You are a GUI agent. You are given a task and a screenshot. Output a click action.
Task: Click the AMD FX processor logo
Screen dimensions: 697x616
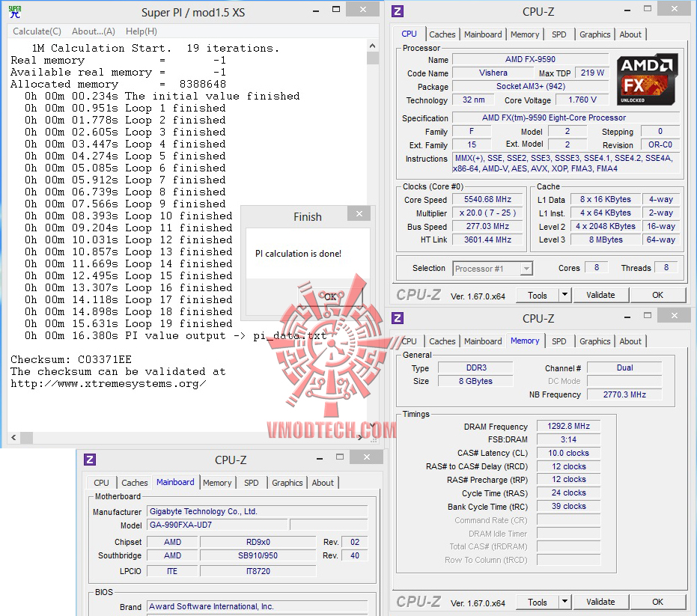click(x=647, y=79)
